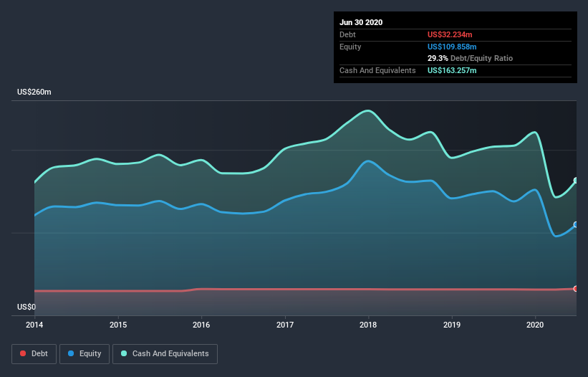Viewport: 588px width, 377px height.
Task: Click the Debt row label in tooltip
Action: point(347,34)
